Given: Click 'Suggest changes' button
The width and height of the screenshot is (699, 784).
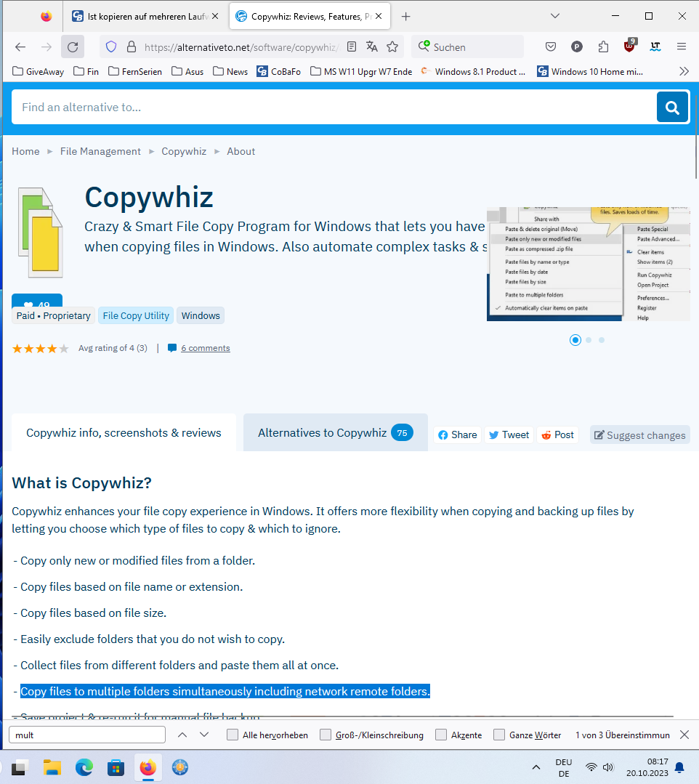Looking at the screenshot, I should click(x=640, y=435).
